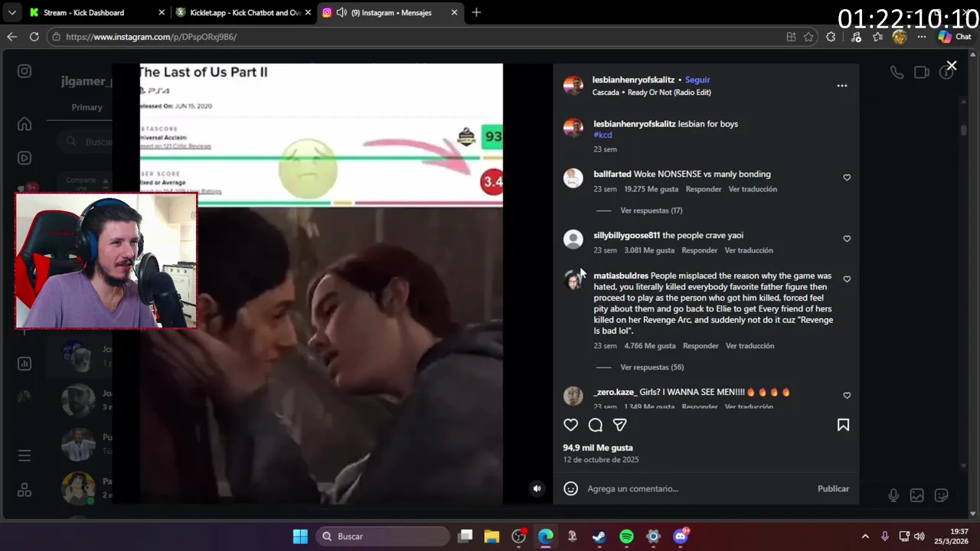Open the comment bubble icon under post
The width and height of the screenshot is (980, 551).
pos(596,425)
